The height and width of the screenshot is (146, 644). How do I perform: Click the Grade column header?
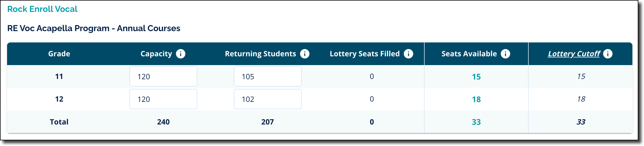(x=59, y=54)
